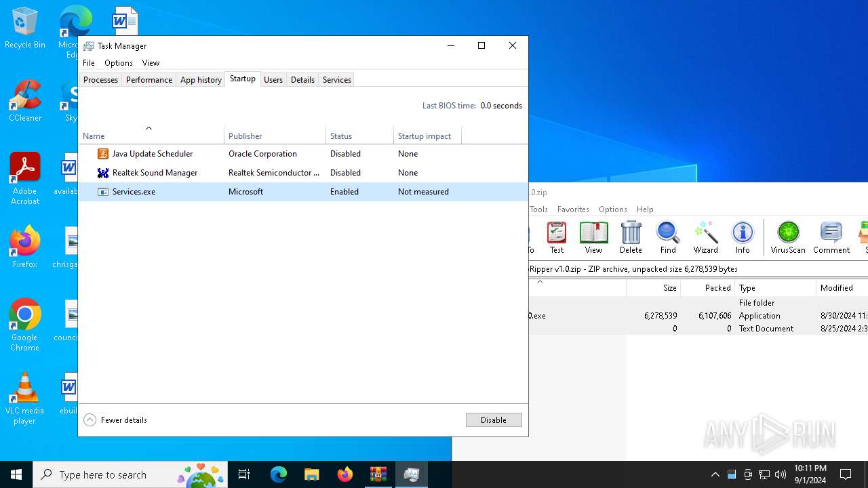Open the notification center icon
The height and width of the screenshot is (488, 868).
pyautogui.click(x=846, y=474)
